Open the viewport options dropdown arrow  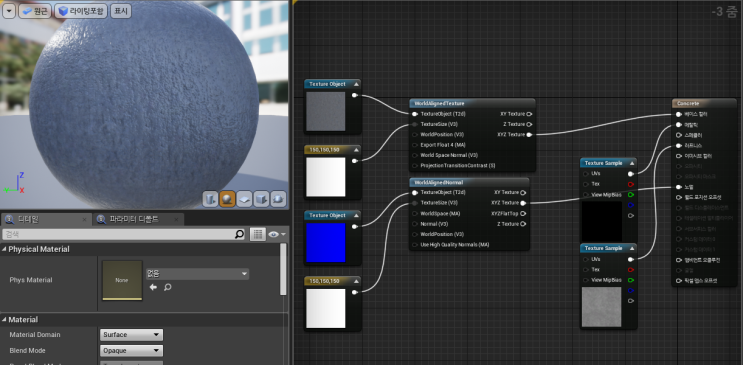9,11
